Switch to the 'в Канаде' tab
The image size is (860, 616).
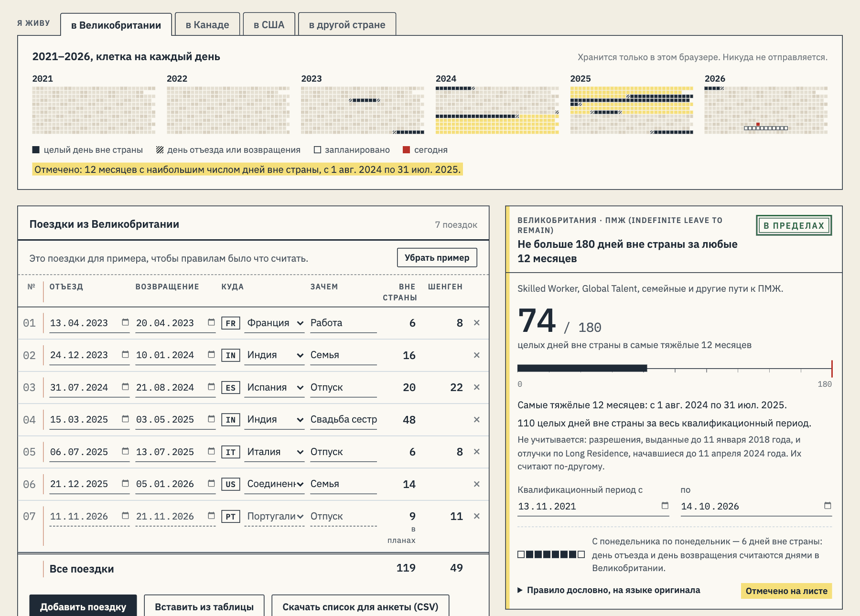click(x=207, y=24)
